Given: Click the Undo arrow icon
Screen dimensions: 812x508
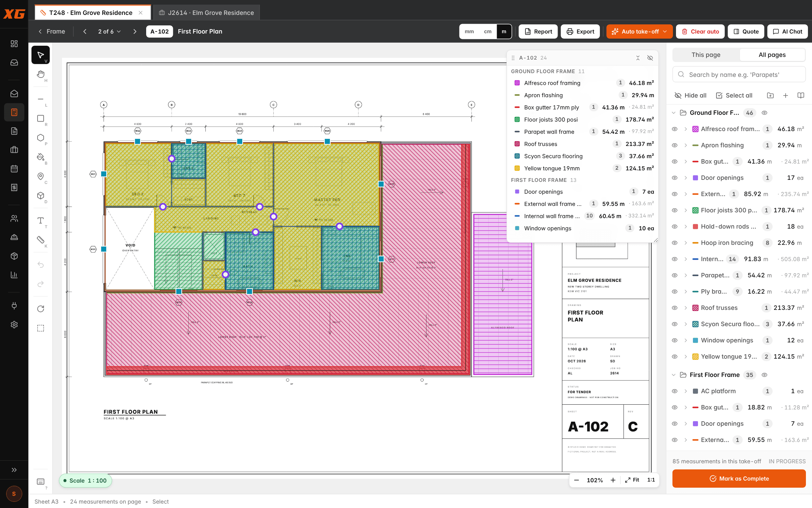Looking at the screenshot, I should [x=41, y=264].
